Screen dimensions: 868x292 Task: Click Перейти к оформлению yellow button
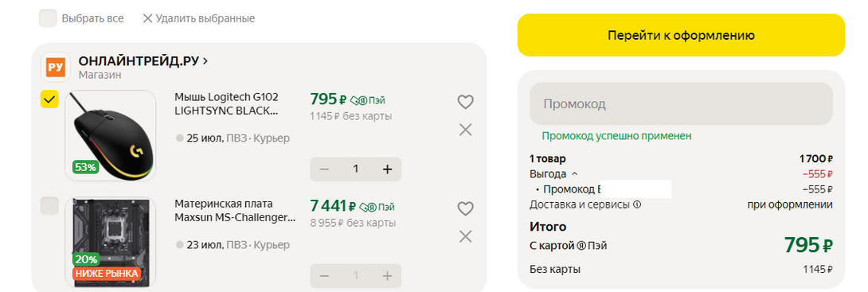(682, 35)
